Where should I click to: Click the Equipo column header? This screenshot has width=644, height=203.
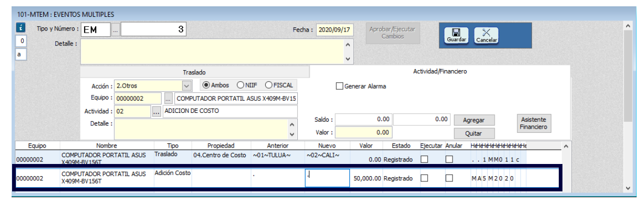coord(38,146)
